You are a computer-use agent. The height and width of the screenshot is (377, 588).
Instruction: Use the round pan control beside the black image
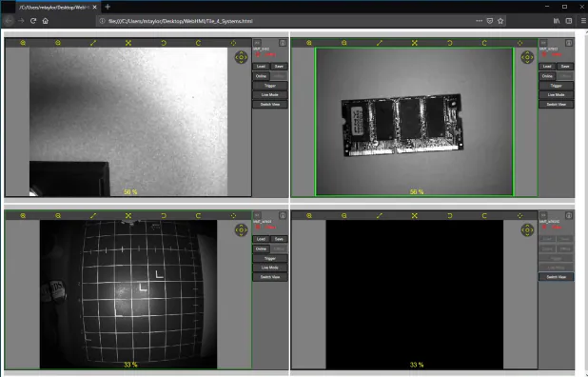(x=527, y=230)
